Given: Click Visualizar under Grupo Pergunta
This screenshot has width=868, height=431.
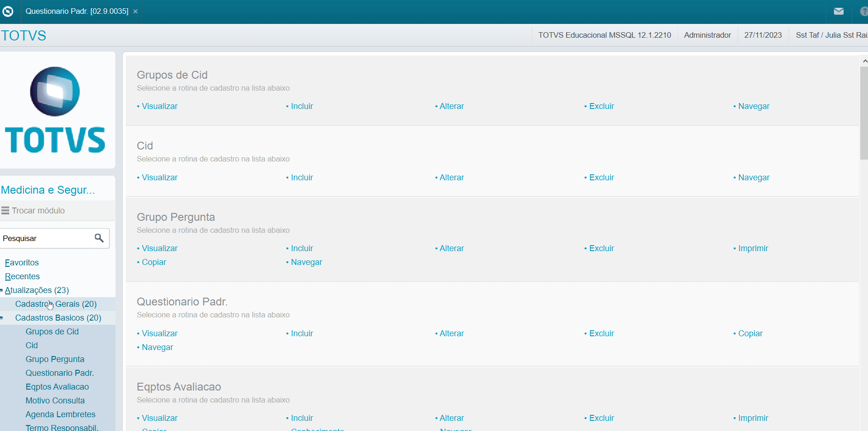Looking at the screenshot, I should [159, 248].
